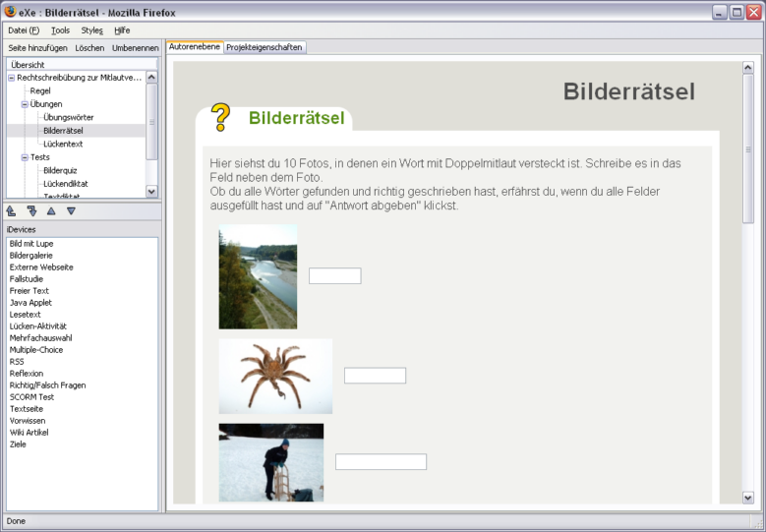The height and width of the screenshot is (532, 766).
Task: Add Richtig/Falsch Fragen iDevice
Action: (47, 385)
